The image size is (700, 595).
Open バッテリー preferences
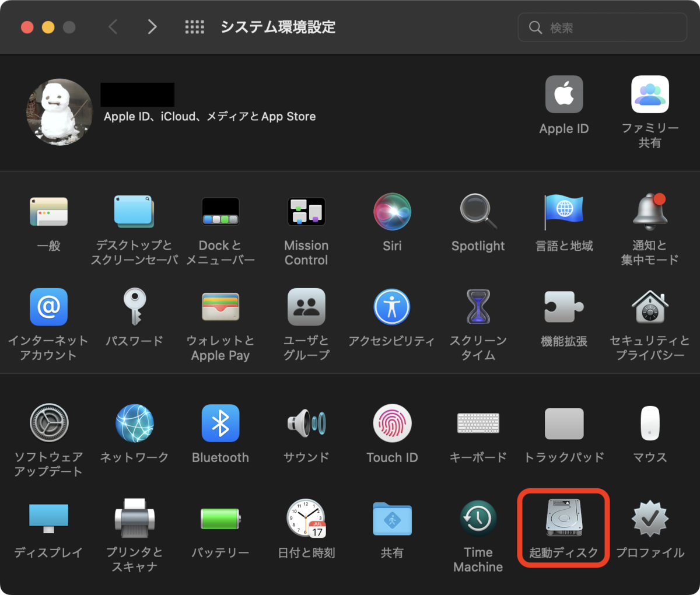click(220, 519)
